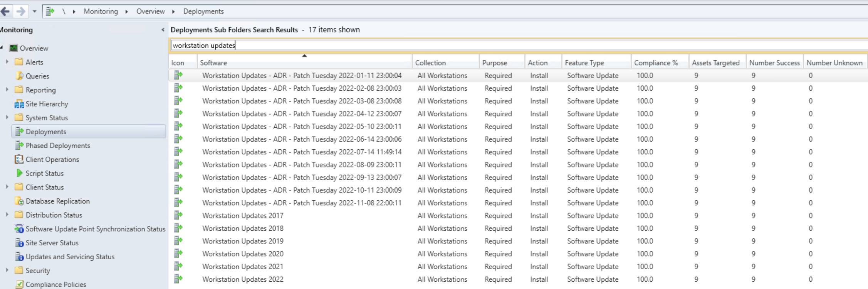Click deployment icon for Patch Tuesday 2022-09-13 row

tap(178, 177)
